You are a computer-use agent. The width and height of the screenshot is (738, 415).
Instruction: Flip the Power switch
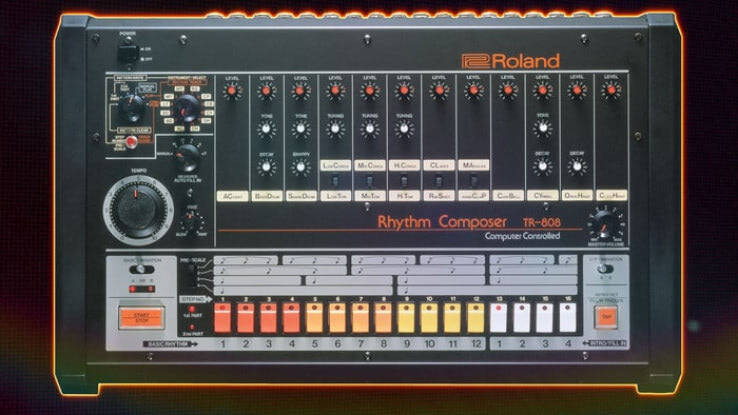point(127,53)
